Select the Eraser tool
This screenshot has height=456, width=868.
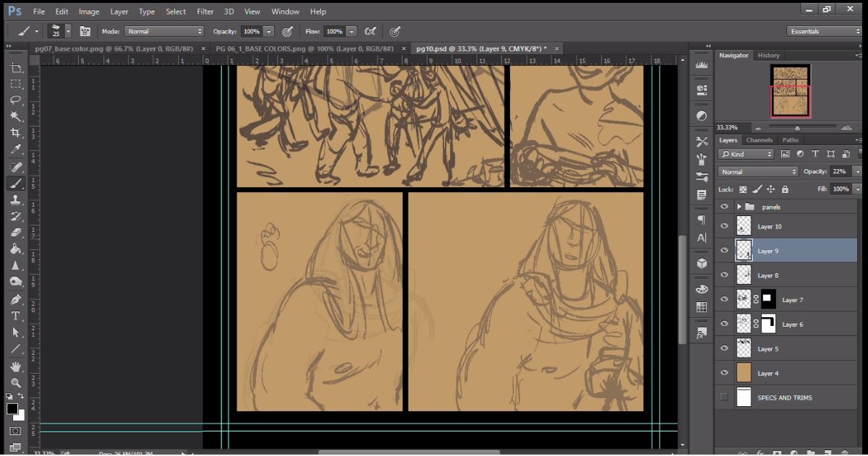click(x=16, y=233)
